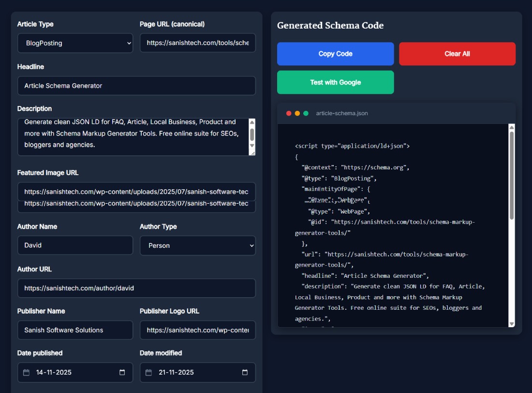Screen dimensions: 532x393
Task: Open the Article Type dropdown
Action: point(75,43)
